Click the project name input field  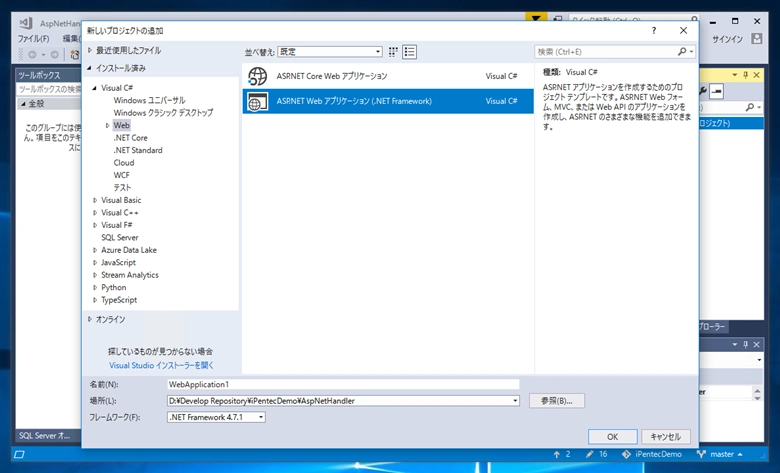pyautogui.click(x=343, y=384)
